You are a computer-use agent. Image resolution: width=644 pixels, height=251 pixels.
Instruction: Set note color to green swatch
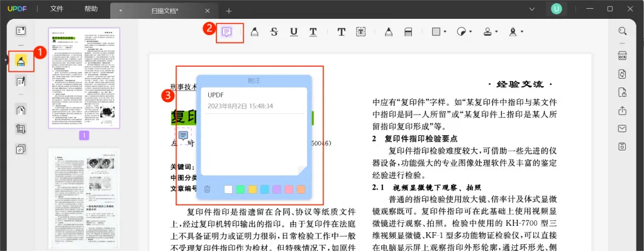coord(240,189)
